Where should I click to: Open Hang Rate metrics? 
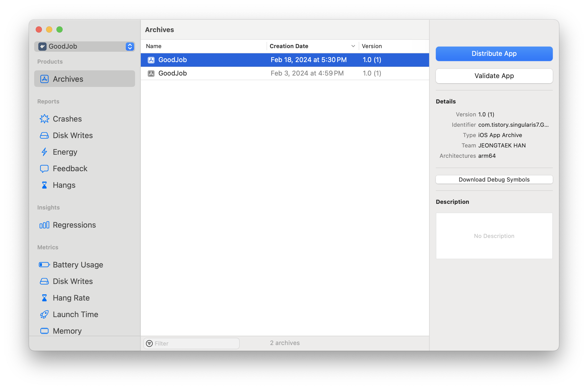(x=71, y=298)
